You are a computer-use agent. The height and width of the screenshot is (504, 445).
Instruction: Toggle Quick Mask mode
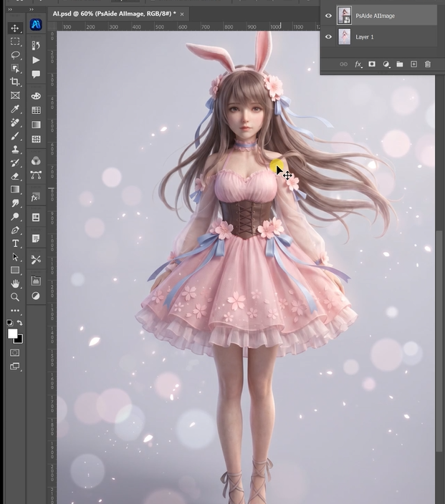point(15,353)
